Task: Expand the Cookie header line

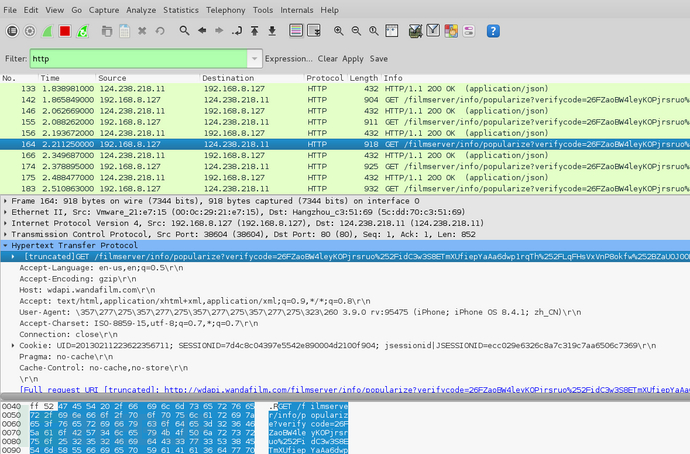Action: click(13, 345)
